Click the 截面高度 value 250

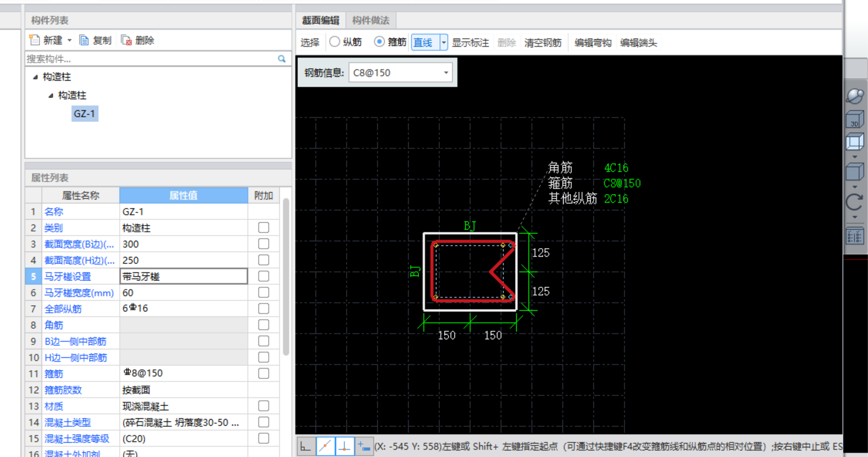[184, 260]
